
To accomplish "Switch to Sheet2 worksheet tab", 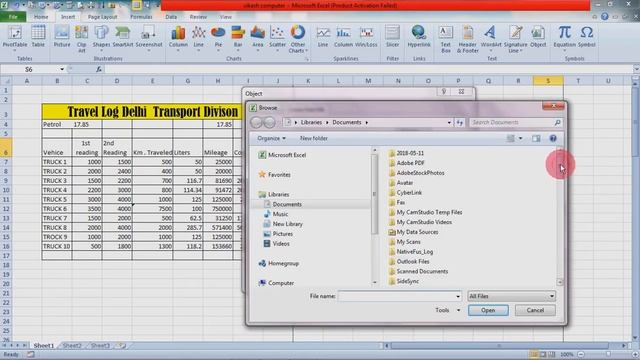I will [x=72, y=346].
